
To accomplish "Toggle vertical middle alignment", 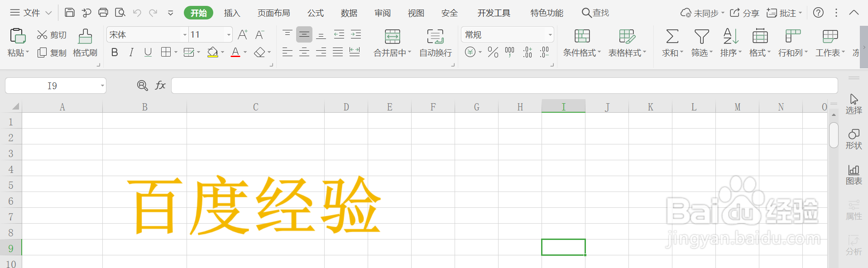I will [304, 35].
